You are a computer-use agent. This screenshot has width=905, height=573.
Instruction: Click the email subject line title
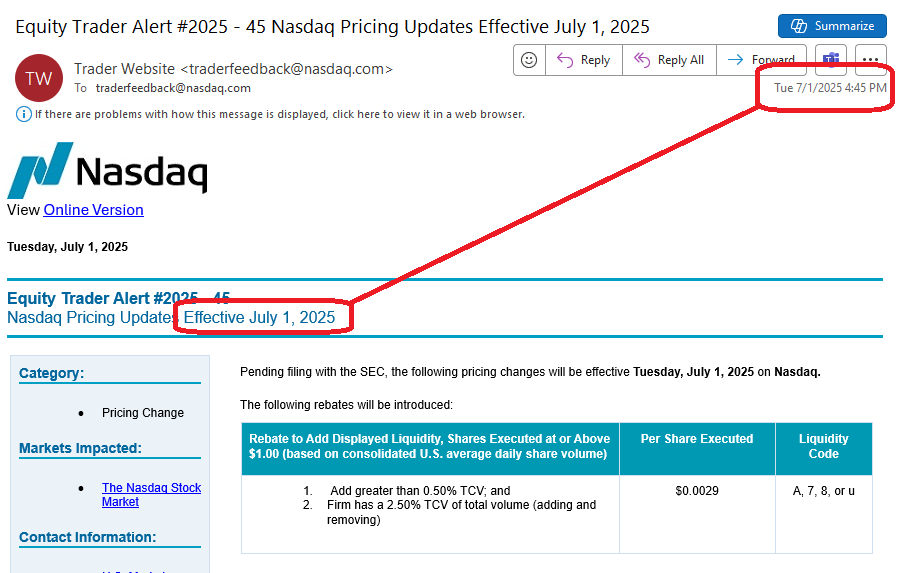(332, 27)
